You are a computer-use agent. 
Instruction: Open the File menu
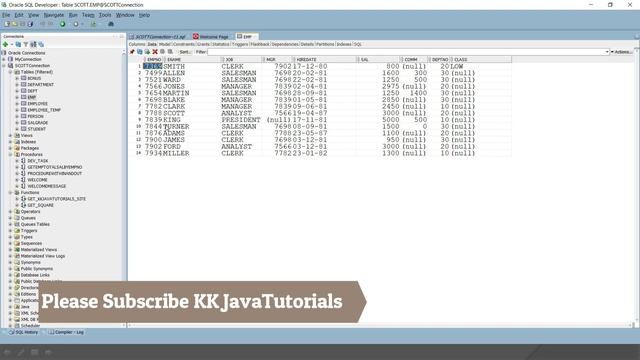pos(6,15)
